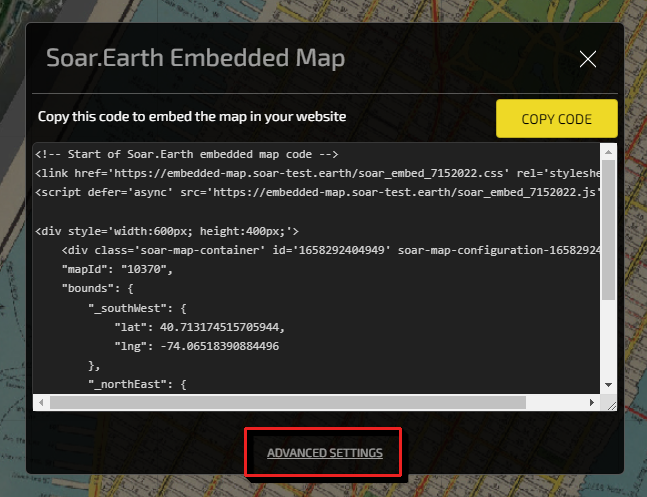Viewport: 647px width, 497px height.
Task: Click the "mapId": "10370" line
Action: click(x=117, y=269)
